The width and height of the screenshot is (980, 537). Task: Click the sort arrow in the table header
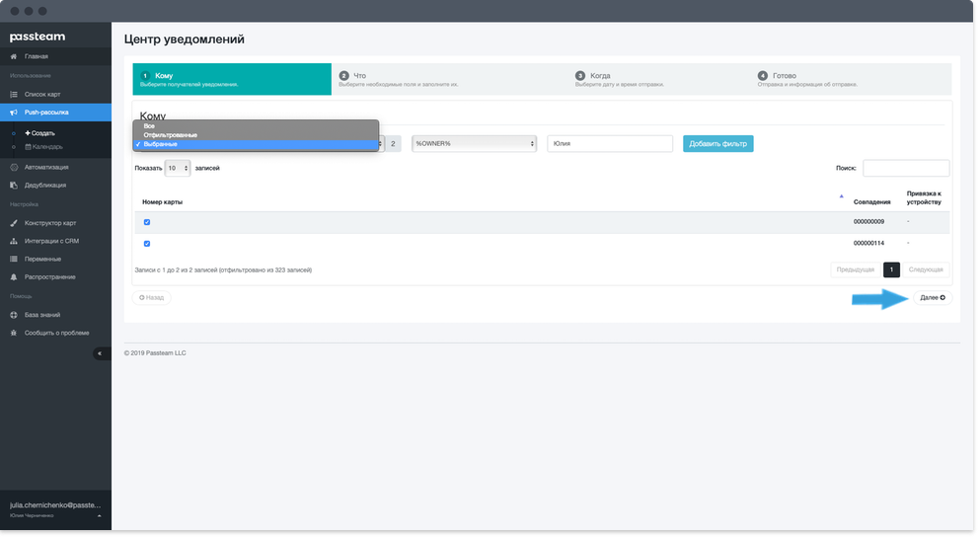(841, 196)
